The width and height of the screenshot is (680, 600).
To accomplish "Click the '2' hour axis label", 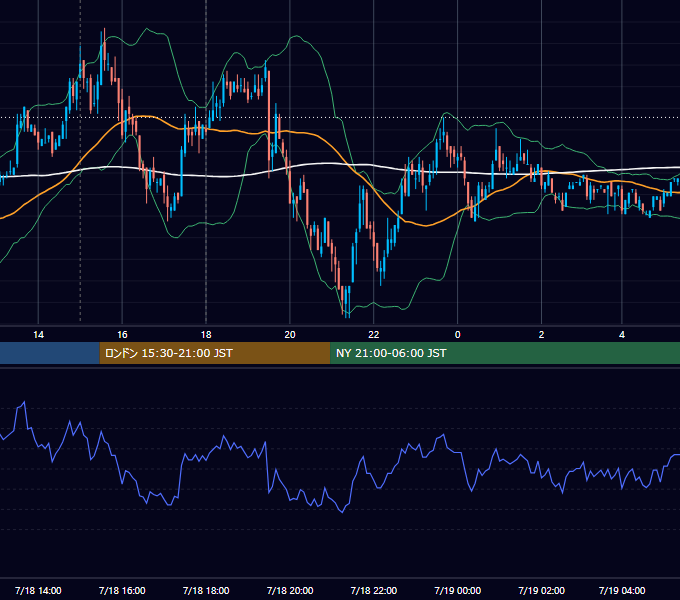I will click(541, 335).
